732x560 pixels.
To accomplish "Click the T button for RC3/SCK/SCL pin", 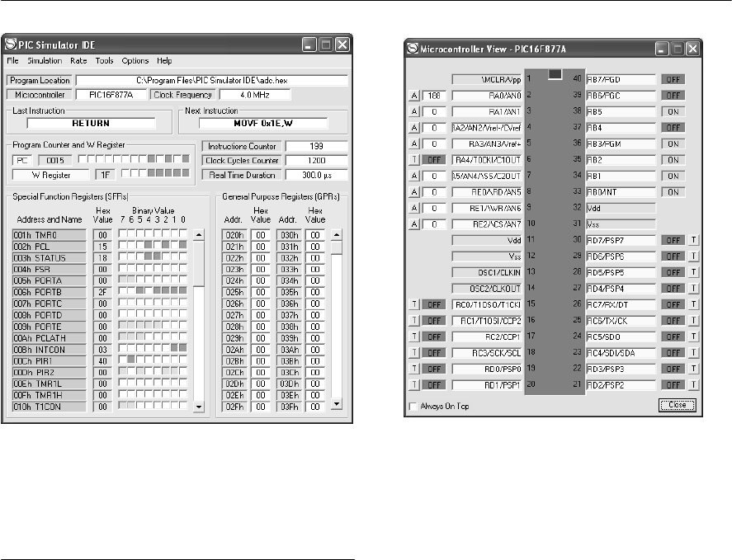I will click(x=413, y=353).
